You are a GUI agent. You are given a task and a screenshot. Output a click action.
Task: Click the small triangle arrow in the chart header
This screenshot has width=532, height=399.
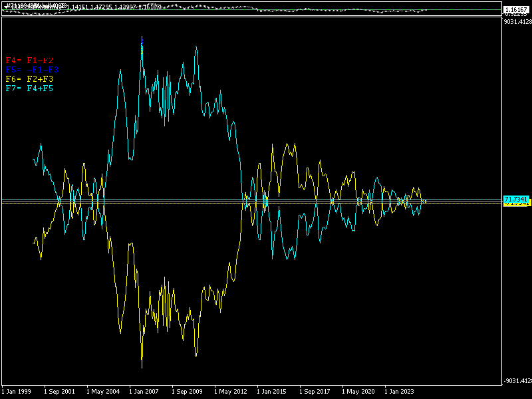pyautogui.click(x=6, y=7)
